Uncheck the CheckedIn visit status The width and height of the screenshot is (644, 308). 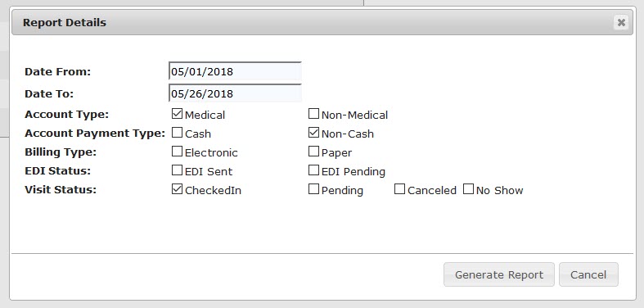tap(177, 189)
